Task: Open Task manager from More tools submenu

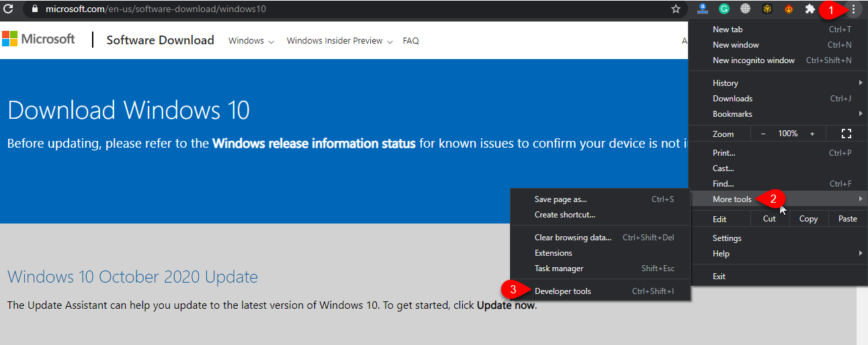Action: coord(601,268)
